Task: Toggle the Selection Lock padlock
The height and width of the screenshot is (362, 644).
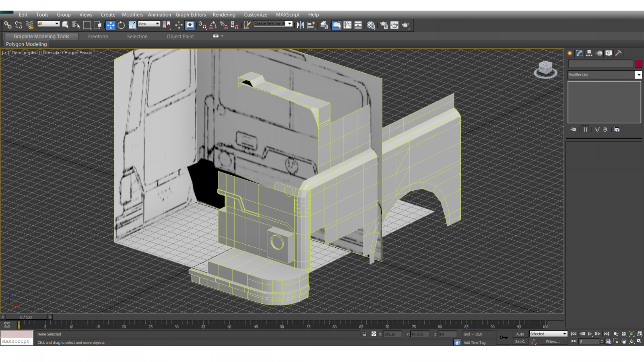Action: (x=365, y=334)
